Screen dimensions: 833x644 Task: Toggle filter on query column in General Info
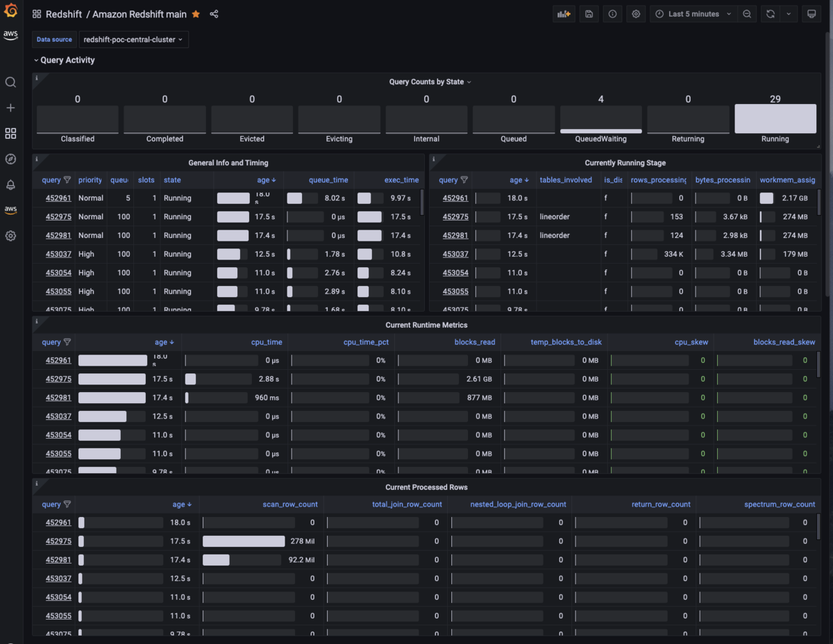pos(67,180)
